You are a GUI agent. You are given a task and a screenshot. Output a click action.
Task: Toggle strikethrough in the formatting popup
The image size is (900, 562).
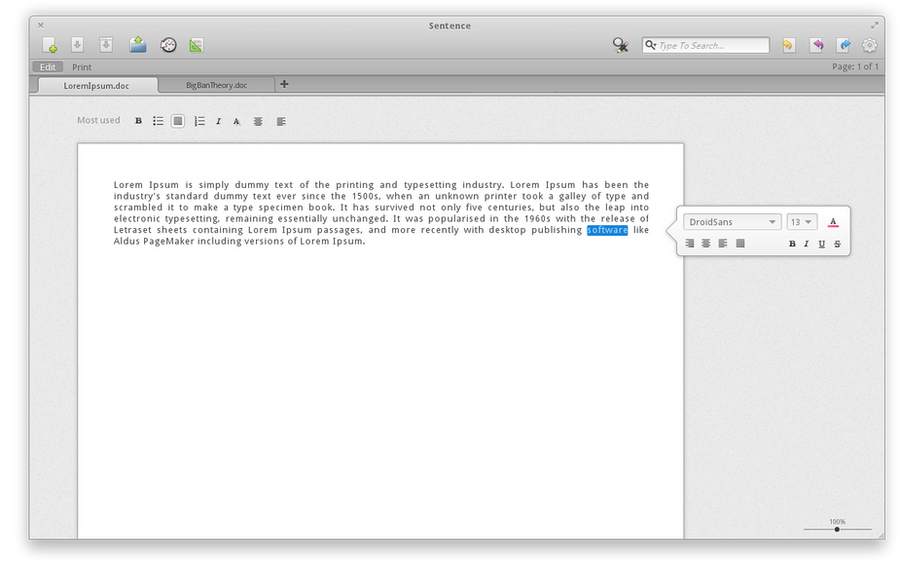837,244
